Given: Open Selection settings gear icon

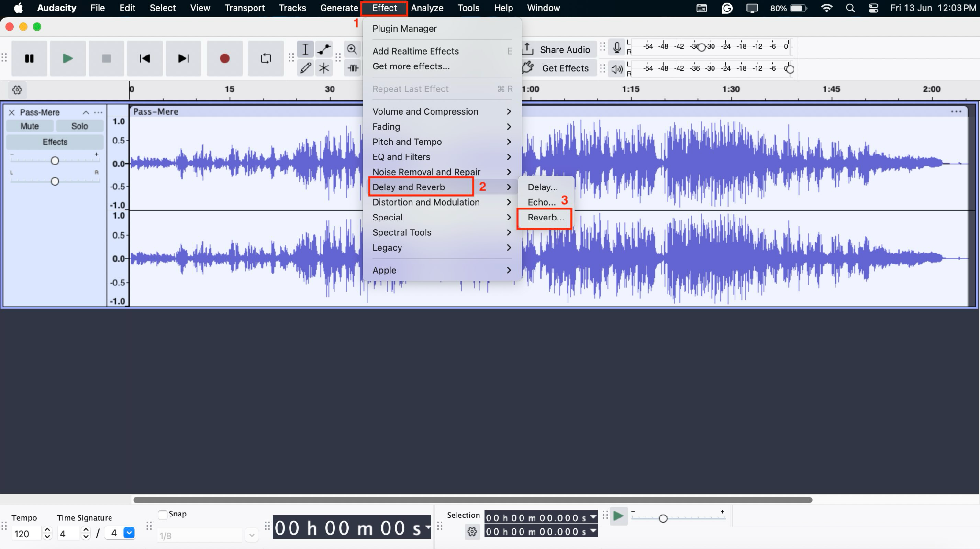Looking at the screenshot, I should pyautogui.click(x=472, y=532).
